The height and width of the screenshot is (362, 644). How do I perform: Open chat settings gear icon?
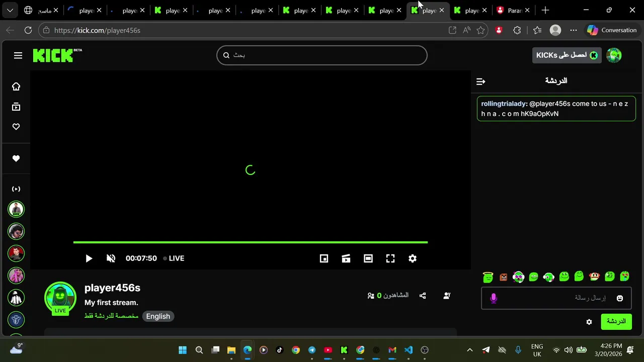(589, 322)
